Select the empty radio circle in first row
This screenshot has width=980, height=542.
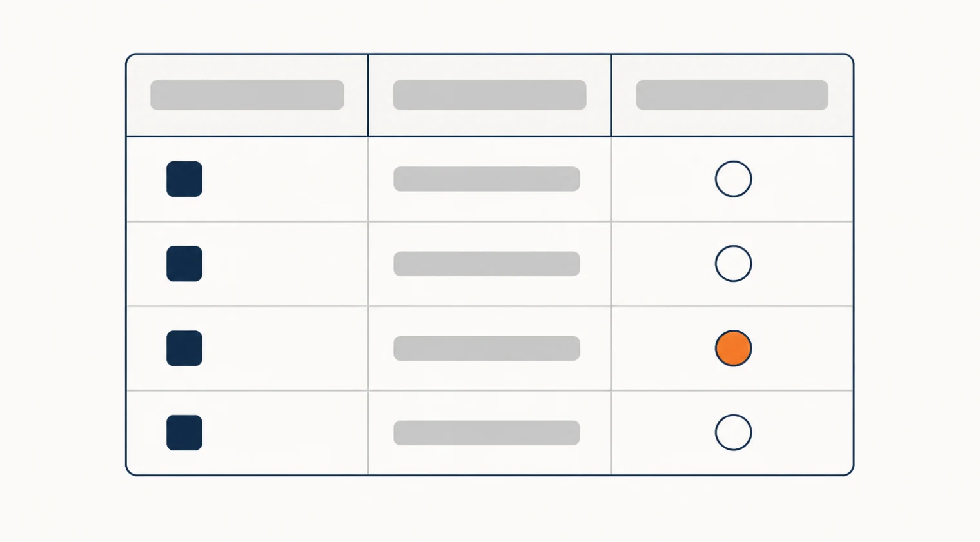[733, 179]
